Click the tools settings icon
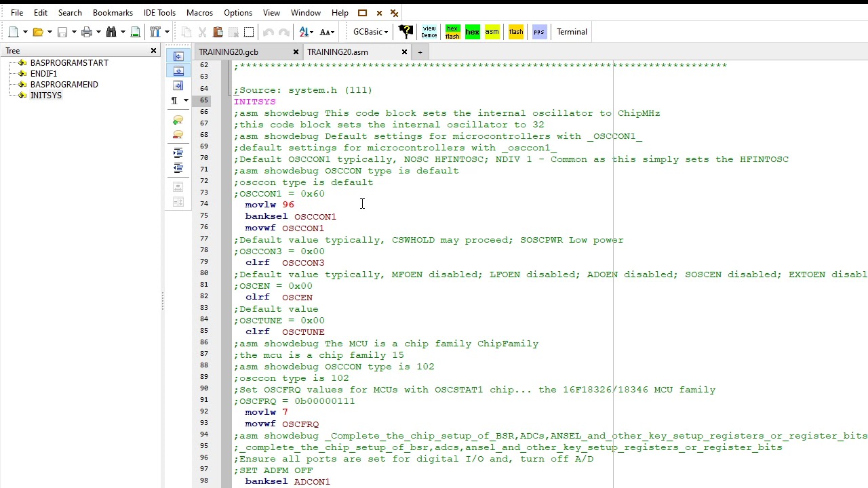Viewport: 868px width, 488px height. click(x=155, y=32)
